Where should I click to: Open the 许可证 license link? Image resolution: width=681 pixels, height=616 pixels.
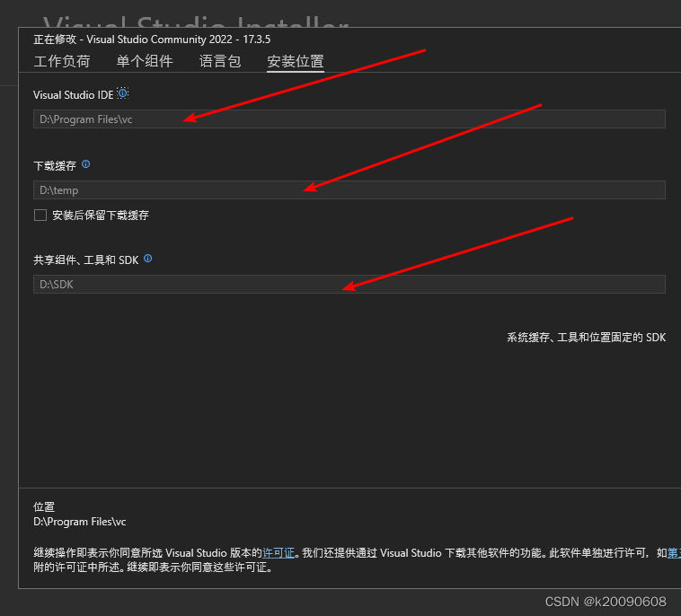click(279, 552)
